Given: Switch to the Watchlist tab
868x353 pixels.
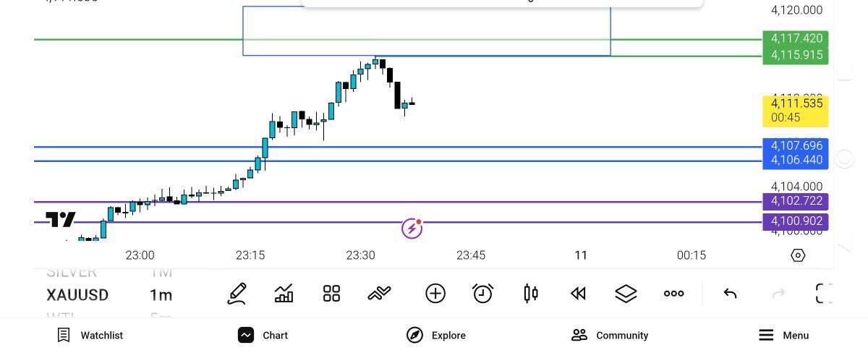Looking at the screenshot, I should [x=90, y=335].
